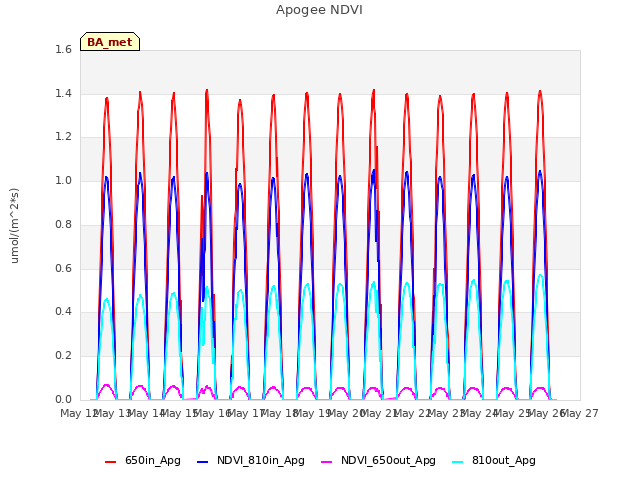Viewport: 640px width, 480px height.
Task: Toggle the NDVI_650out_Apg legend entry
Action: point(378,461)
